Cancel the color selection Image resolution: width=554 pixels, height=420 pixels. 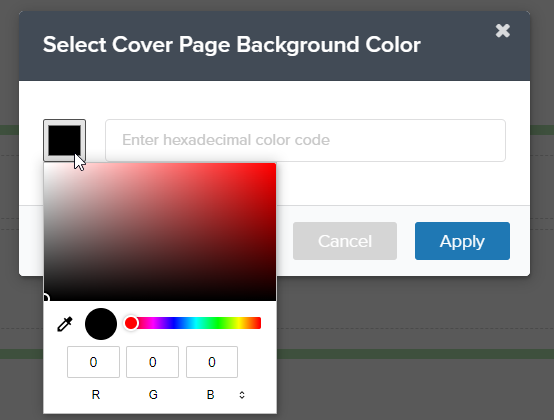[344, 241]
